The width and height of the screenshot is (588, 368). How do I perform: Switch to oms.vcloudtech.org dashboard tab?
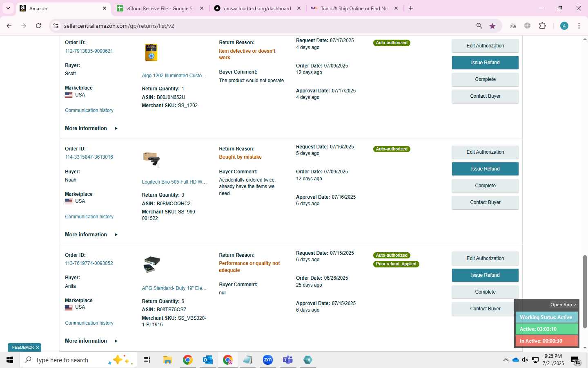pyautogui.click(x=257, y=8)
